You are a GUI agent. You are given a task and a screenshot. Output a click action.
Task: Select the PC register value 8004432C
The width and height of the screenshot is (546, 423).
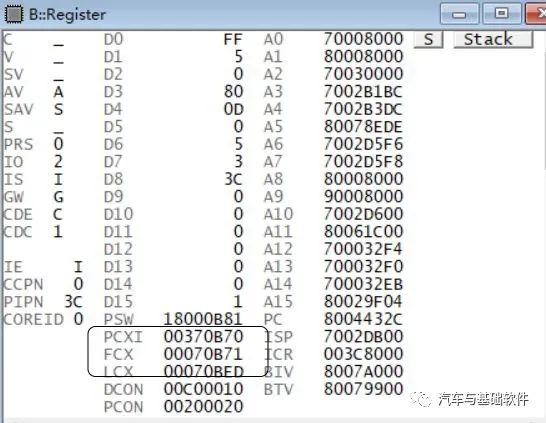363,319
